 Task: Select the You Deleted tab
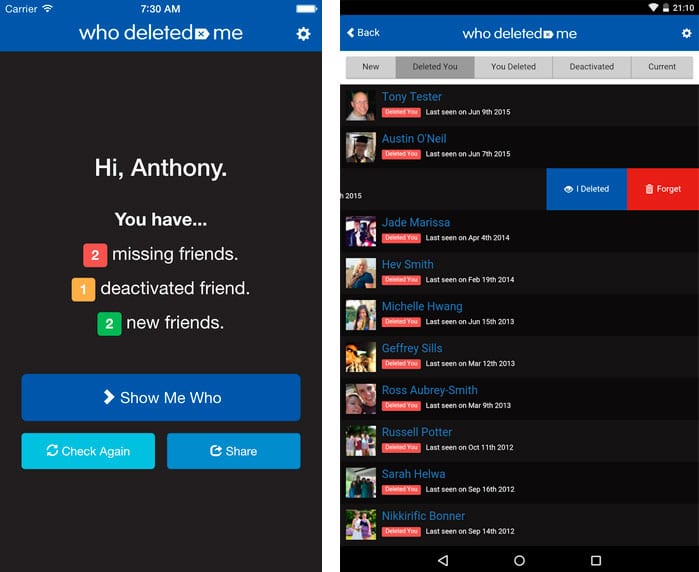[x=513, y=67]
